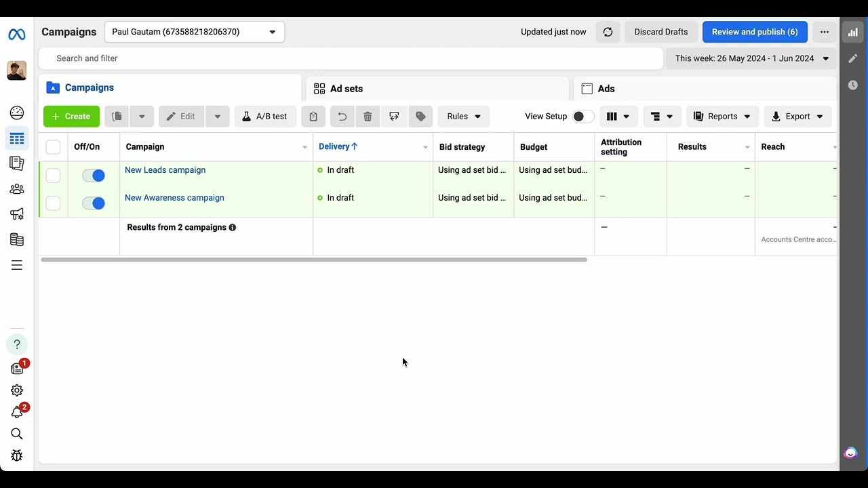Click the Discard Drafts button

[x=661, y=32]
